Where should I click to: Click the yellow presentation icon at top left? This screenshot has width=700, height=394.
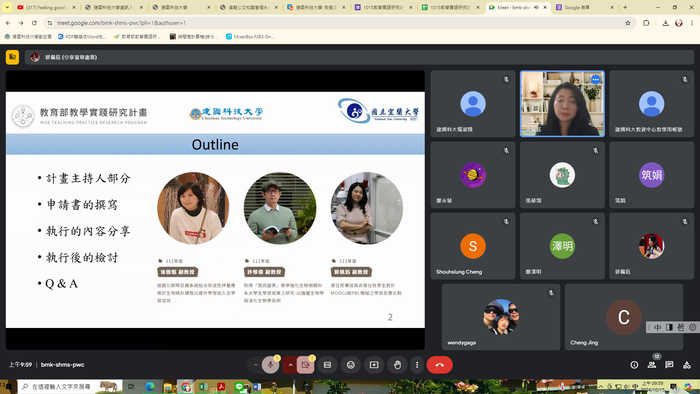[12, 57]
